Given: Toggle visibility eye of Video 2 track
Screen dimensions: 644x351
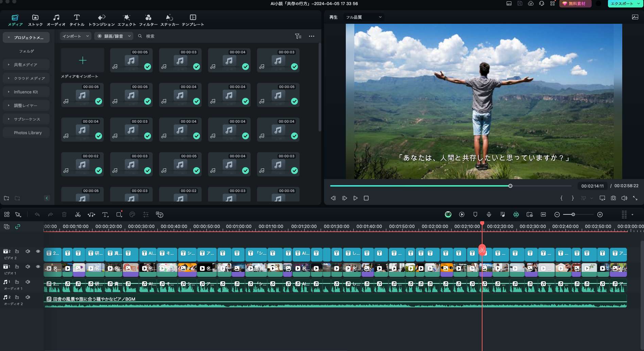Looking at the screenshot, I should (x=38, y=251).
